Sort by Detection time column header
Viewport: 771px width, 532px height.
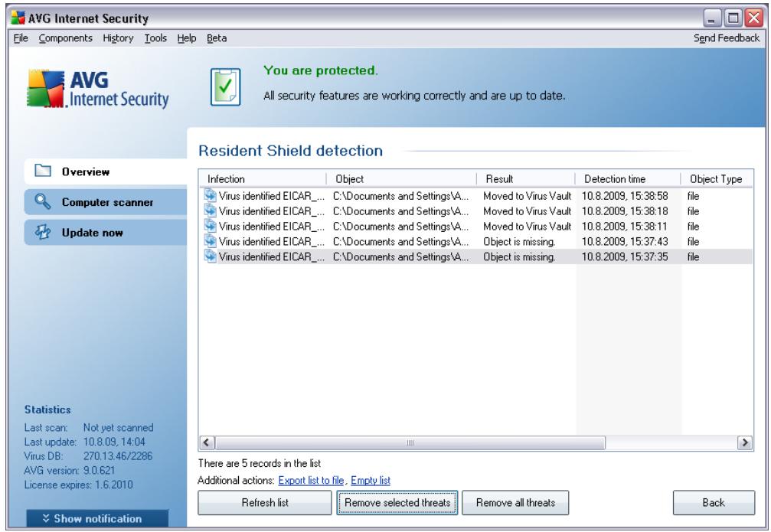pyautogui.click(x=628, y=179)
